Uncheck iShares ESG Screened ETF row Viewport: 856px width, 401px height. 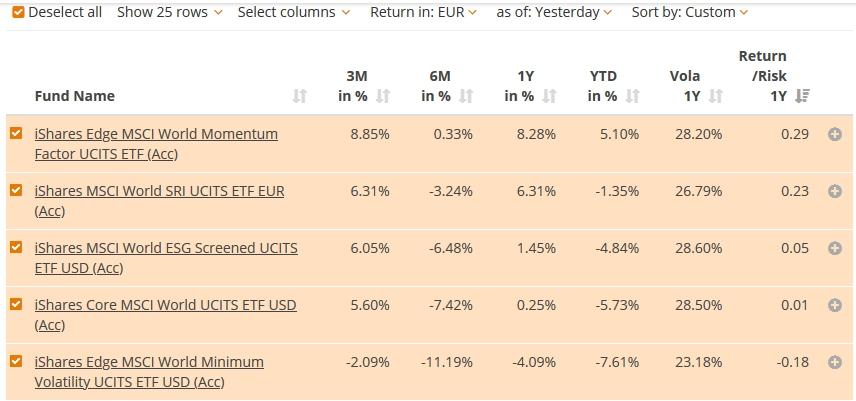[x=16, y=247]
